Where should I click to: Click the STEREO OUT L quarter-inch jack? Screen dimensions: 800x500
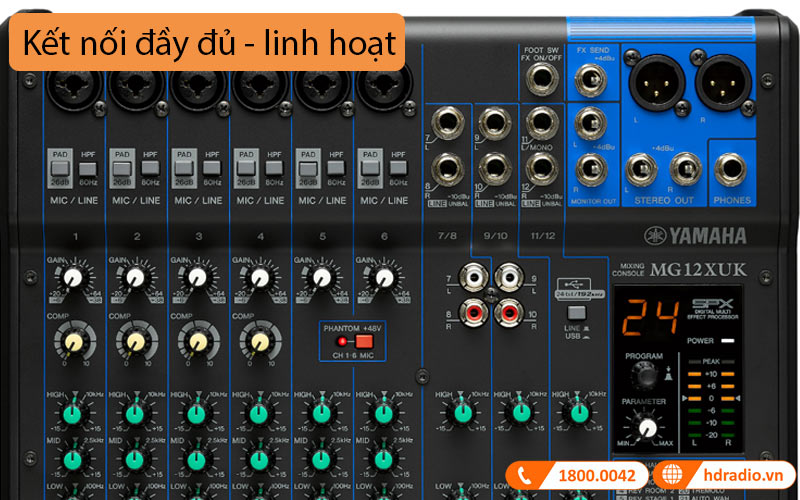(641, 169)
